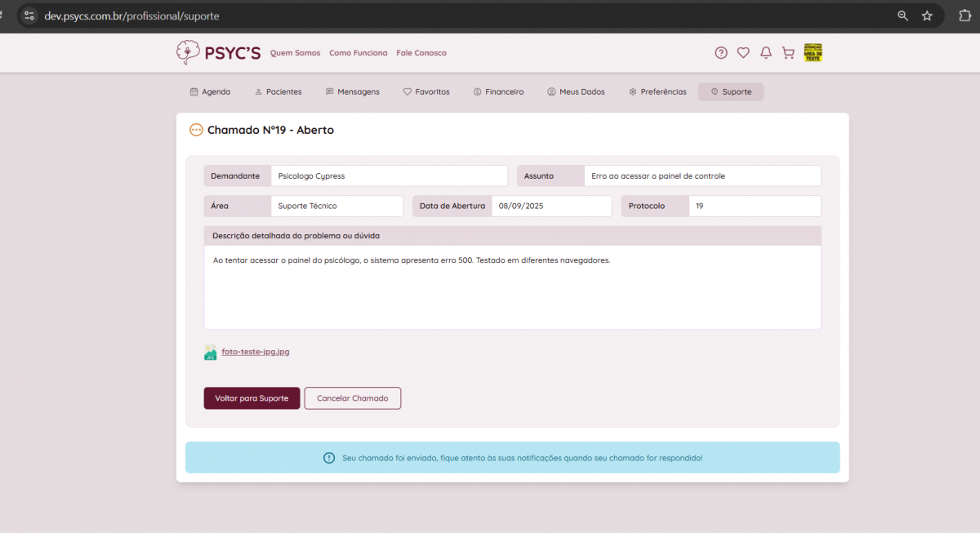
Task: Open the shopping cart icon
Action: pos(788,53)
